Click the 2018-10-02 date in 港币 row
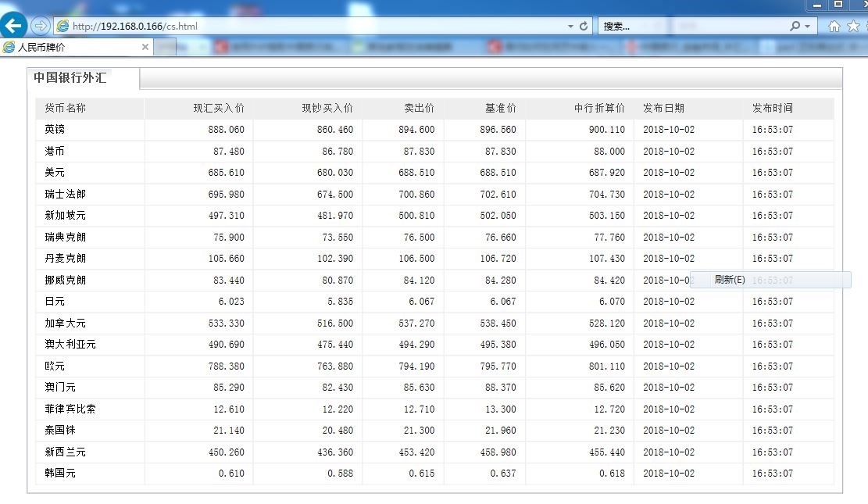The image size is (868, 504). coord(669,152)
